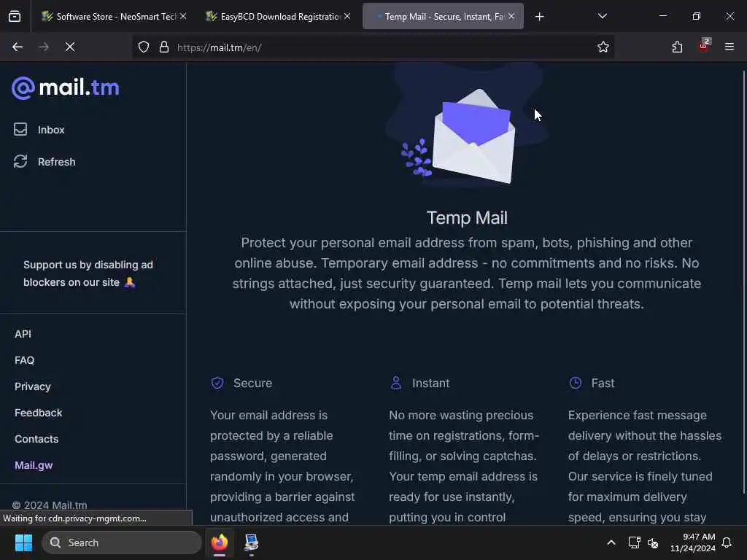Click the Fast clock icon
The height and width of the screenshot is (560, 747).
(576, 383)
